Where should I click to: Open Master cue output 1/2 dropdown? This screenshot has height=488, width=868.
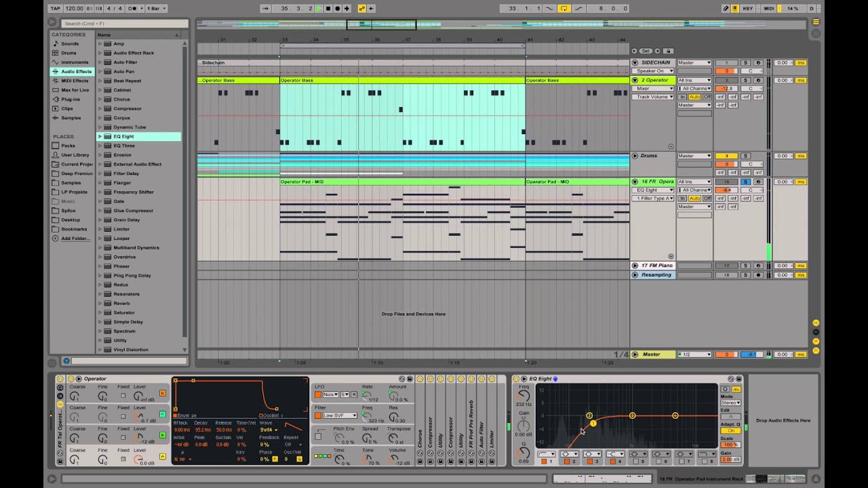point(694,354)
